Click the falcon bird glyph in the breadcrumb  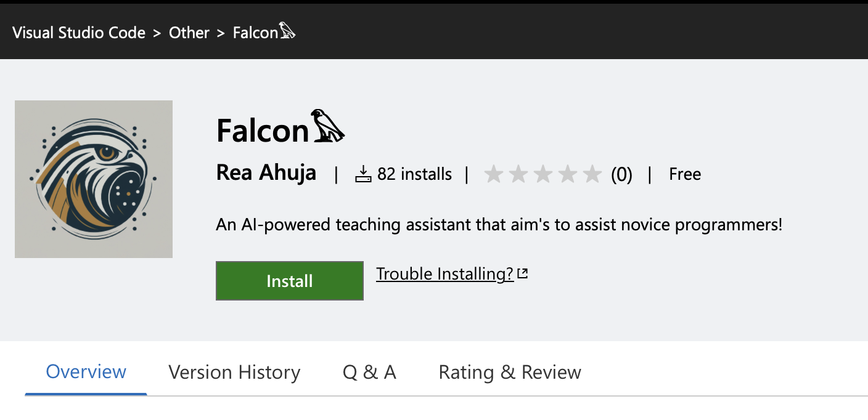[288, 31]
